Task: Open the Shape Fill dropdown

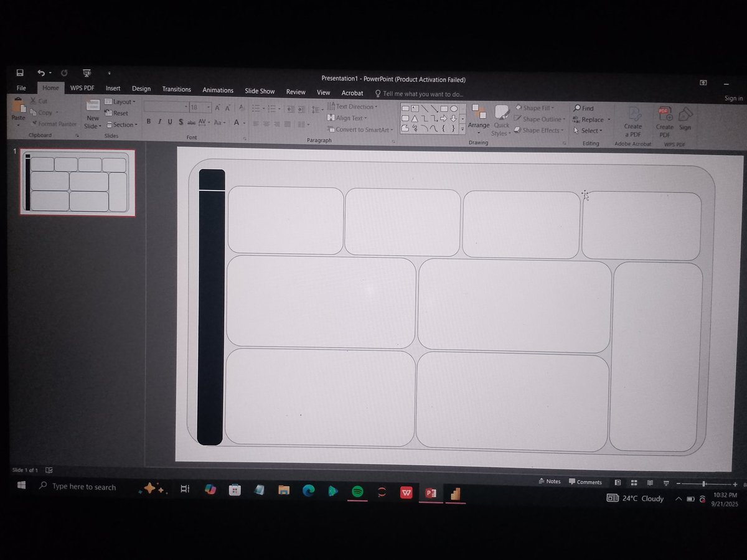Action: 534,108
